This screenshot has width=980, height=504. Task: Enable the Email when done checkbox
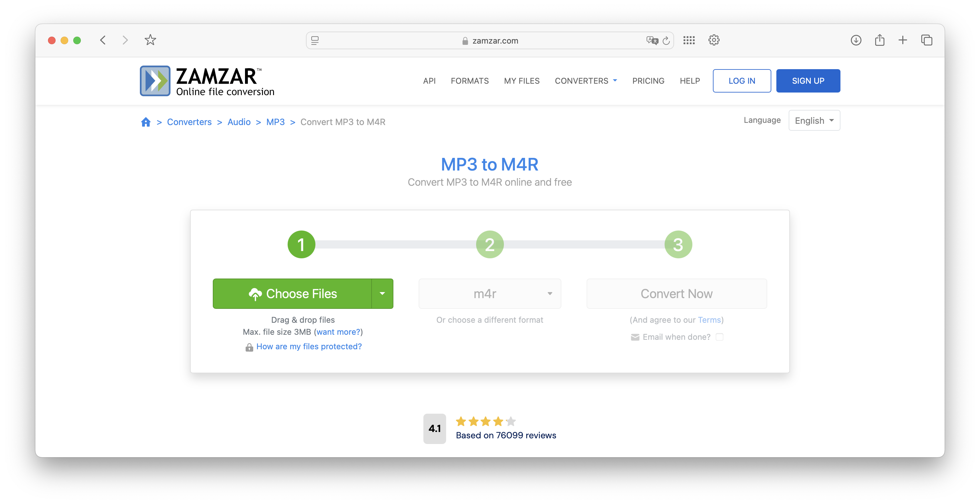[720, 337]
